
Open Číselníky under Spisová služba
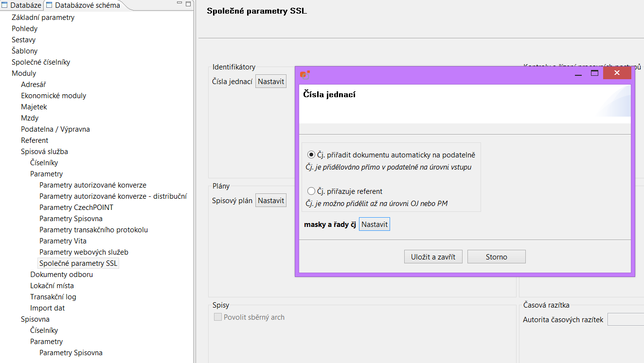[44, 163]
